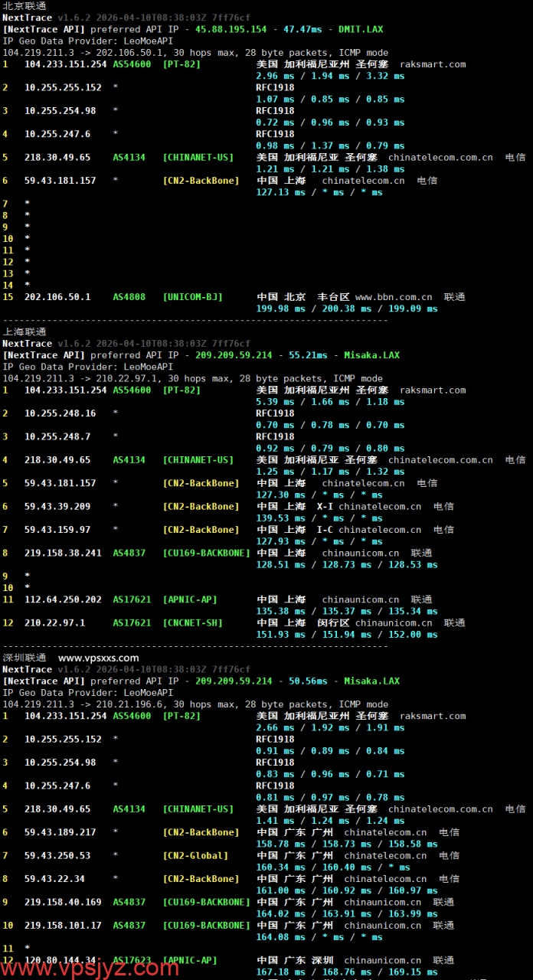The width and height of the screenshot is (533, 980).
Task: Click hop IP 59.43.250.53
Action: tap(57, 856)
